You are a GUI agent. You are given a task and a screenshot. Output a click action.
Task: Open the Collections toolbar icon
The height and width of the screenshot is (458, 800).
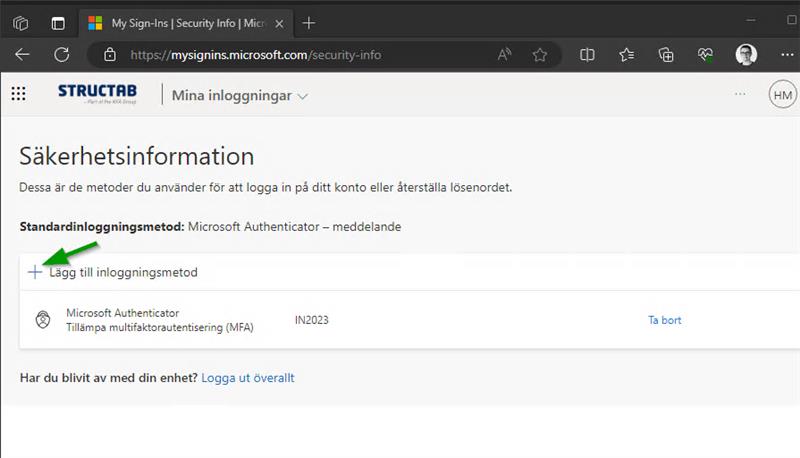tap(666, 55)
